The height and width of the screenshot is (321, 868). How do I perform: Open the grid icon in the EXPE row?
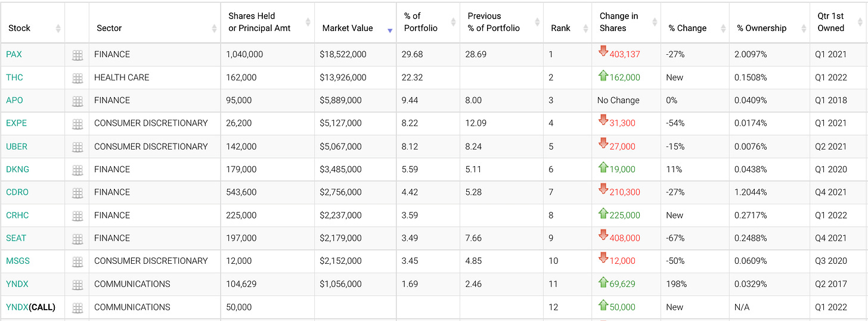(x=77, y=124)
